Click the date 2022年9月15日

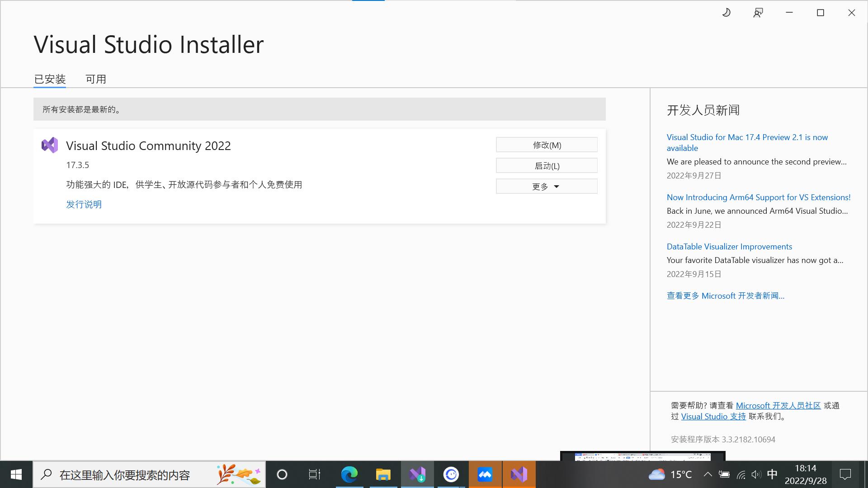point(694,274)
